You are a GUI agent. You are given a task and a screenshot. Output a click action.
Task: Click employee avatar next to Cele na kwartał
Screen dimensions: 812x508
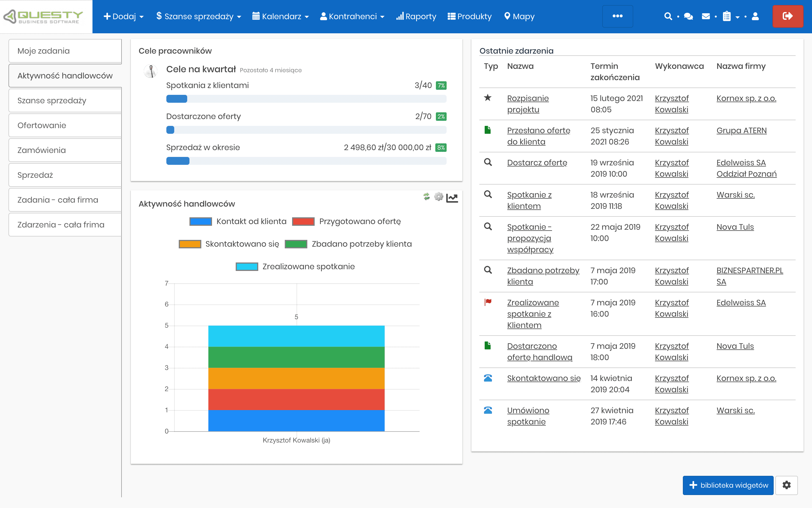[x=151, y=71]
